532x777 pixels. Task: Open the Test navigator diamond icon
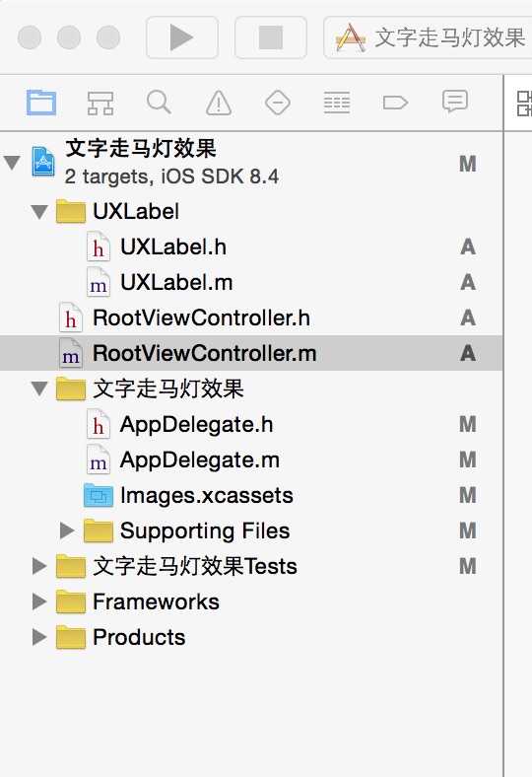[278, 103]
